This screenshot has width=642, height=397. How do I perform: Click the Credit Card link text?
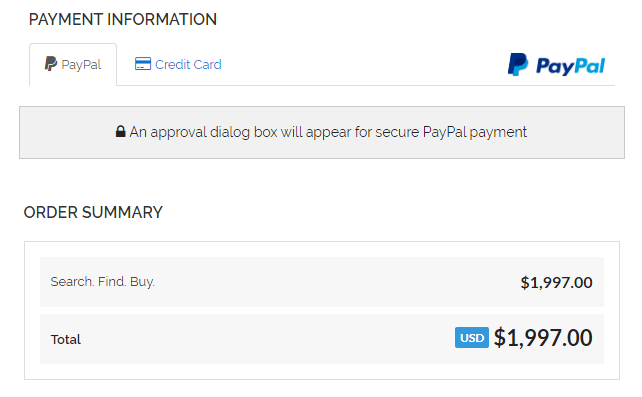pos(188,64)
